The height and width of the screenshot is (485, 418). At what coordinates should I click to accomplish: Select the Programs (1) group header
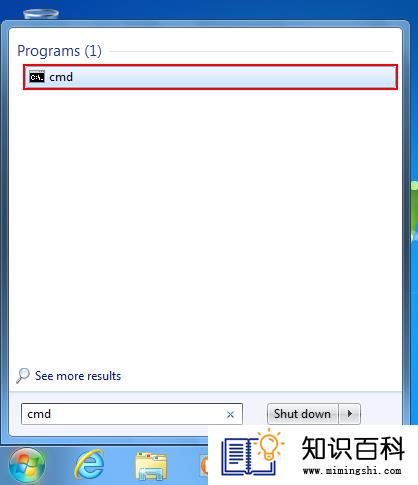point(59,51)
